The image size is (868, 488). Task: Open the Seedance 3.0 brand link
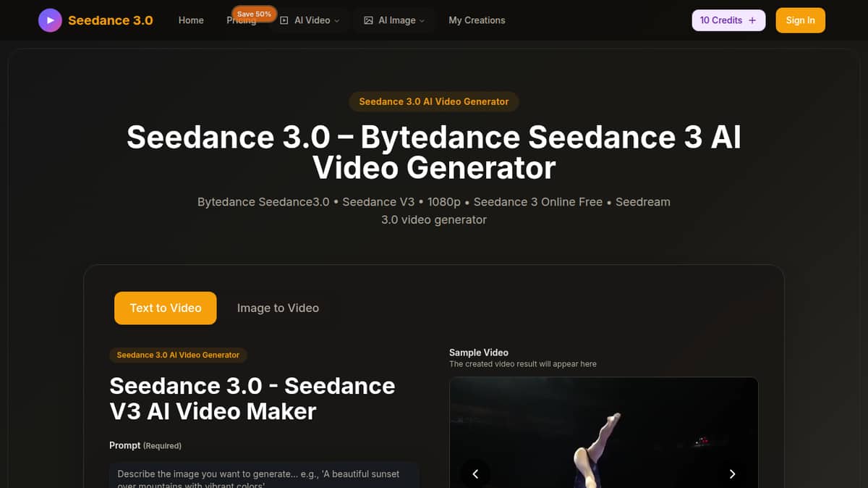pos(111,20)
